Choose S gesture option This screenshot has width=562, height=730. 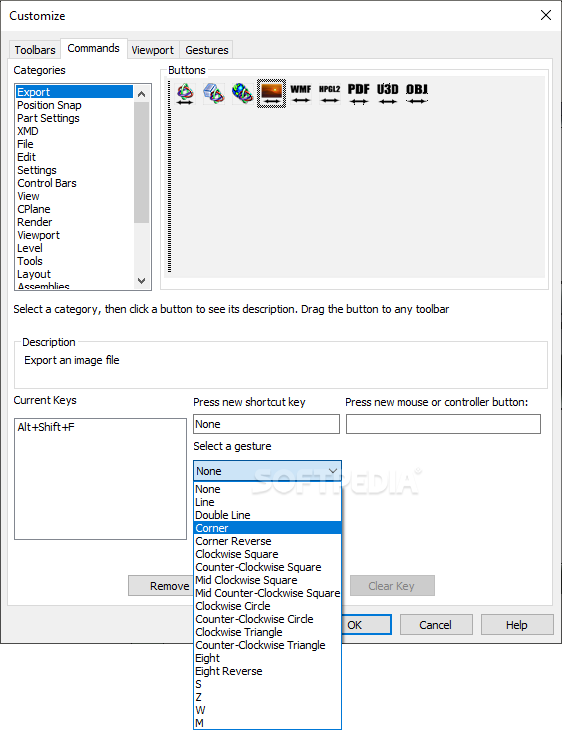(x=267, y=684)
